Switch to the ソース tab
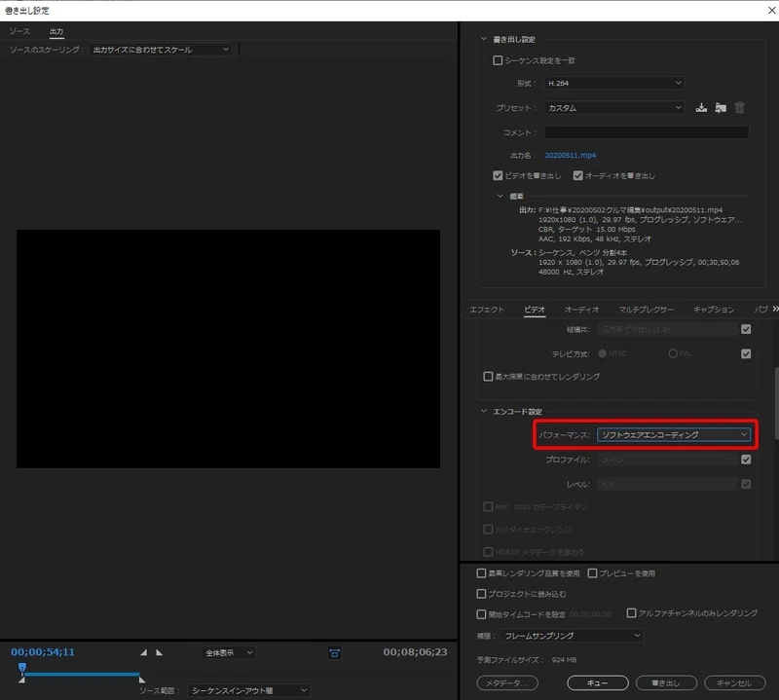 point(19,31)
